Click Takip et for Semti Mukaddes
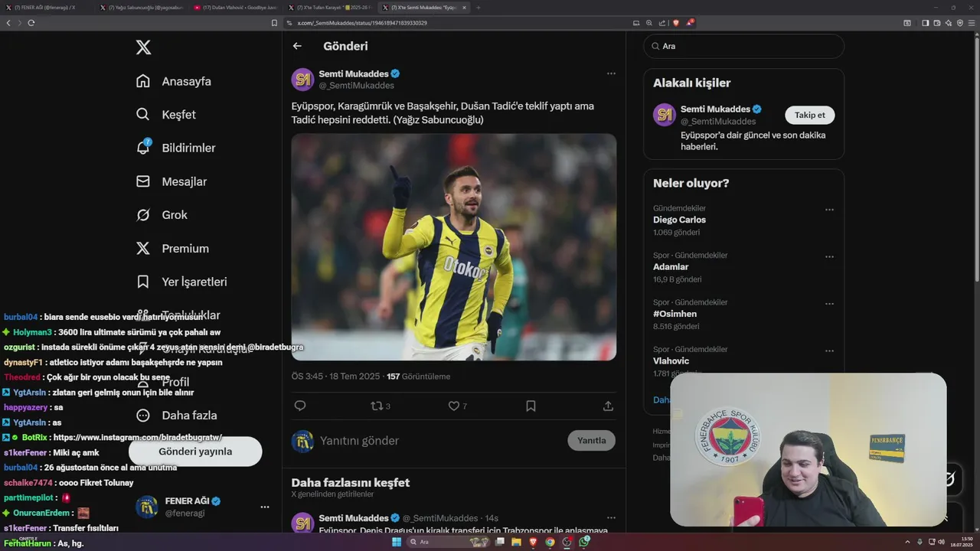This screenshot has width=980, height=551. 810,115
